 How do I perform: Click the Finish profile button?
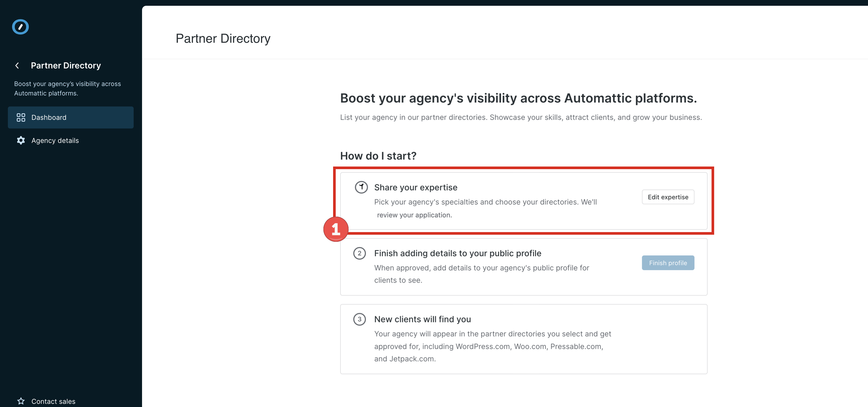coord(668,263)
